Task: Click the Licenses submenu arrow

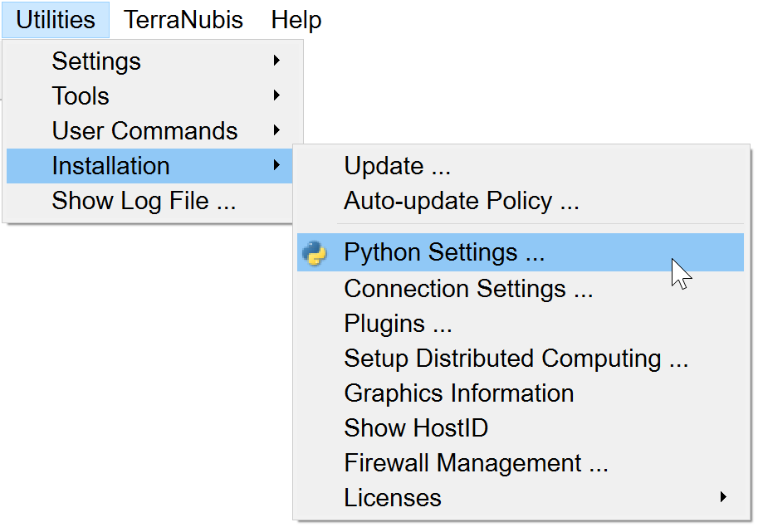Action: pyautogui.click(x=723, y=498)
